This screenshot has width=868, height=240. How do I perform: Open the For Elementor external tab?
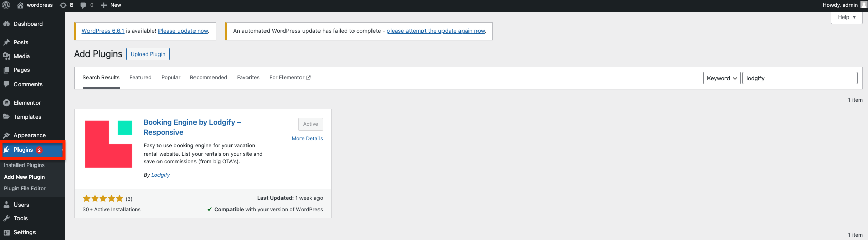point(290,78)
